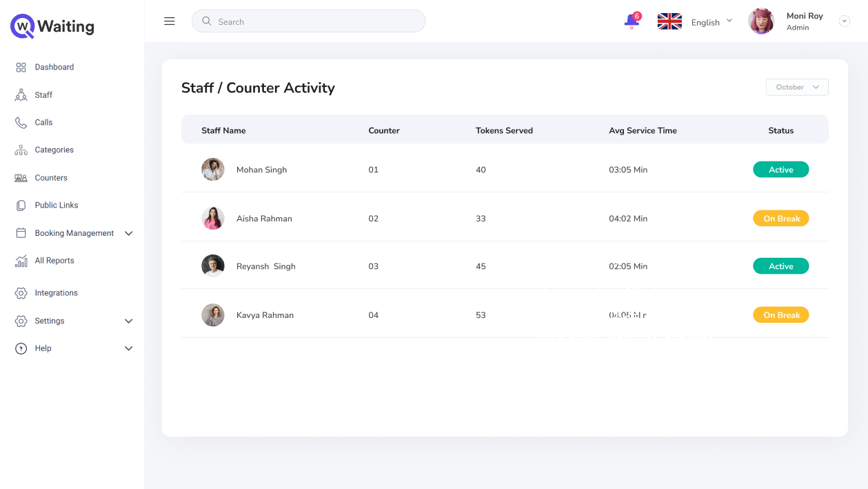Open the October month dropdown
Viewport: 868px width, 489px height.
(x=797, y=88)
